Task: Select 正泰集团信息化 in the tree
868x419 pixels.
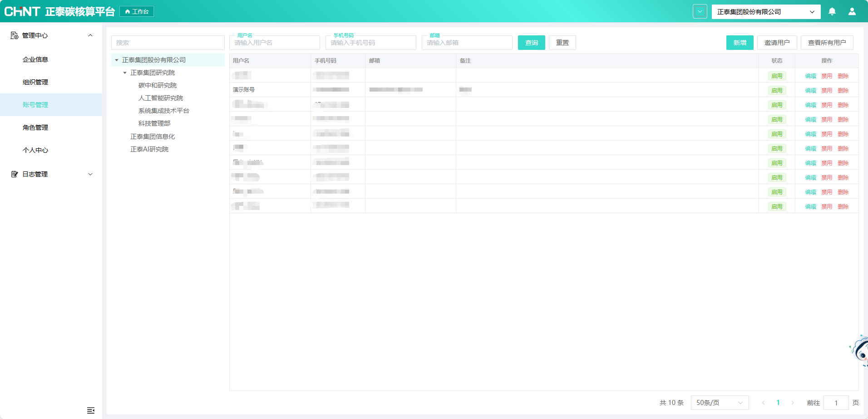Action: [x=153, y=136]
